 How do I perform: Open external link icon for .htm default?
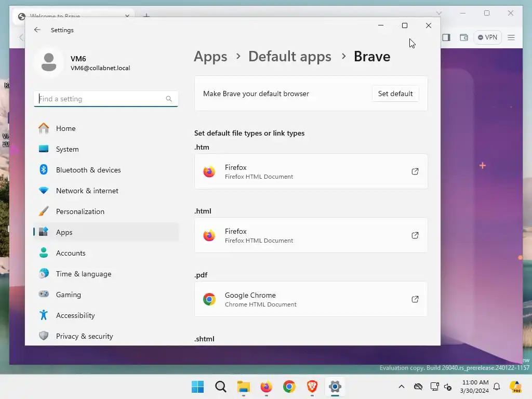coord(415,171)
